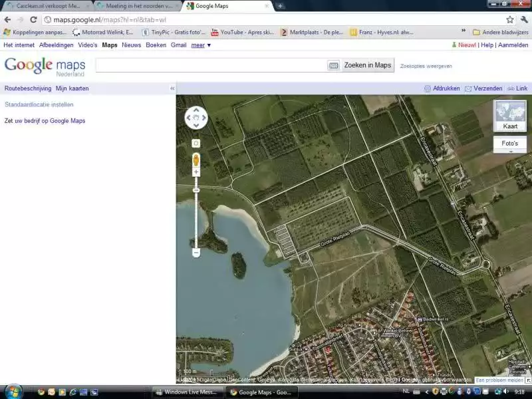Reload the page with the refresh icon

[33, 20]
